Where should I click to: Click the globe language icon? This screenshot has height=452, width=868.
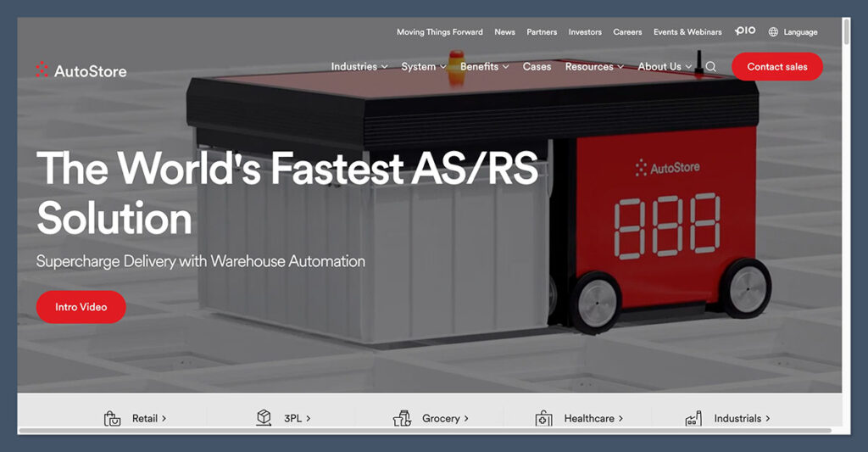(773, 32)
